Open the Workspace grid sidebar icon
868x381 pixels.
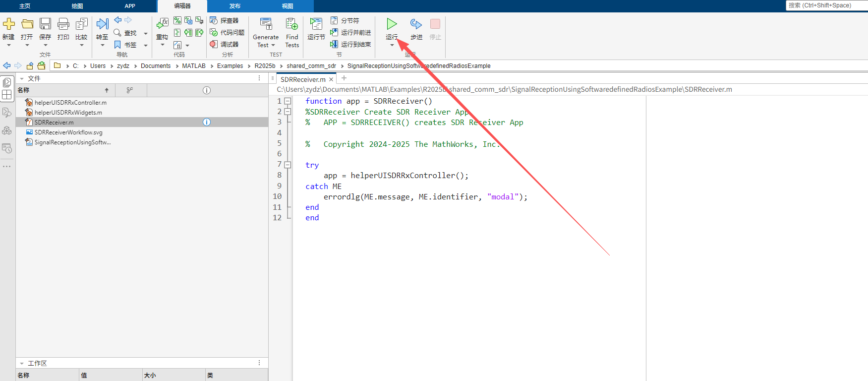coord(7,94)
